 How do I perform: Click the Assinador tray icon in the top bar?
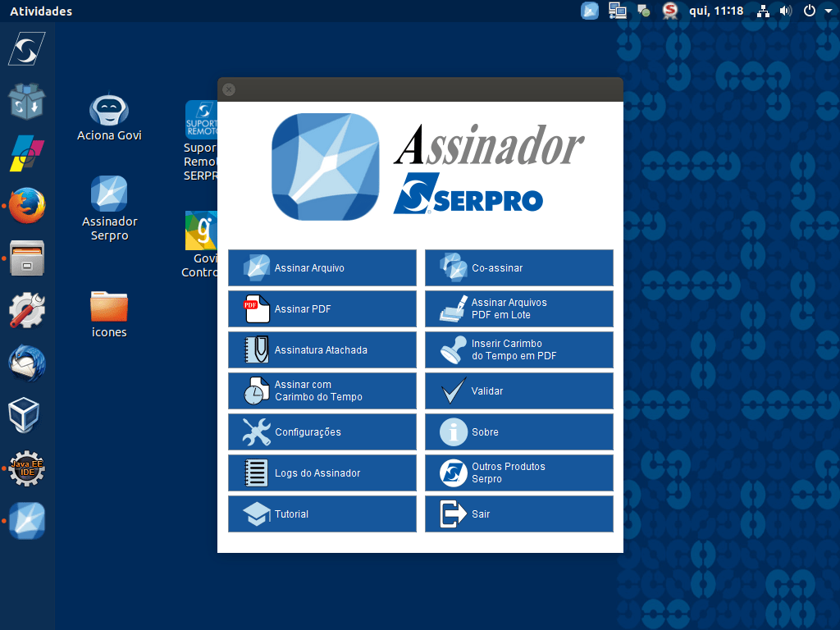[590, 11]
